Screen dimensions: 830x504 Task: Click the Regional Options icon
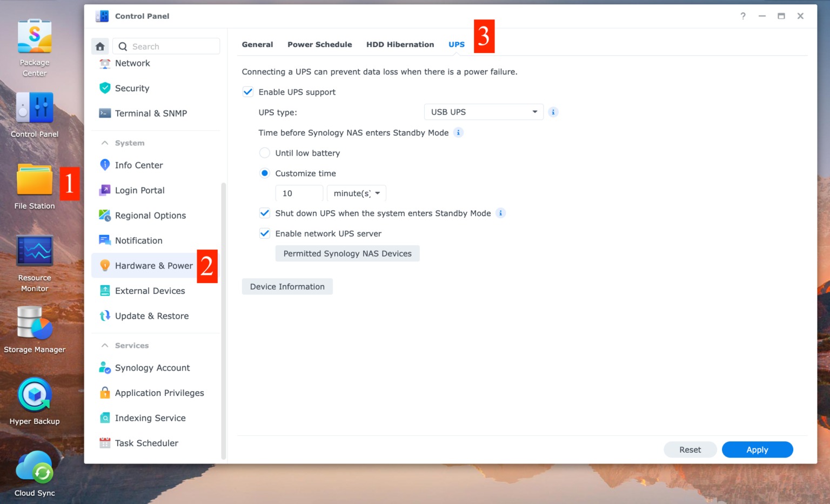pyautogui.click(x=105, y=215)
